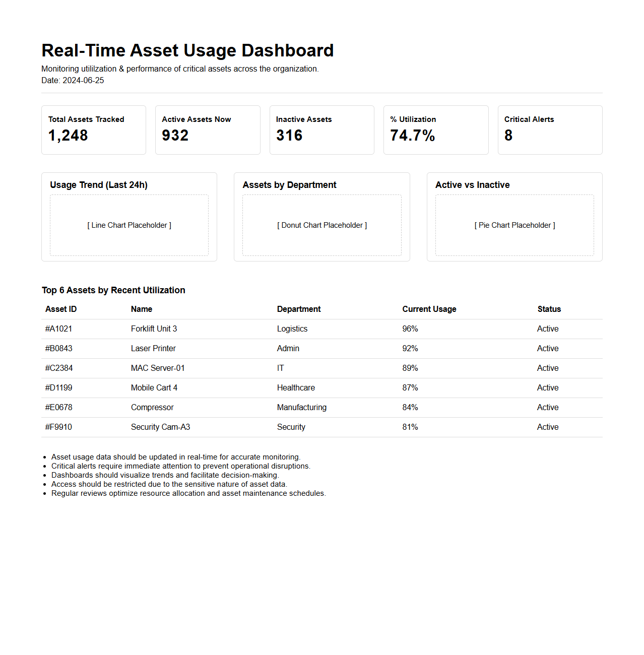Select the Active Assets Now card
This screenshot has height=655, width=644.
pyautogui.click(x=208, y=130)
